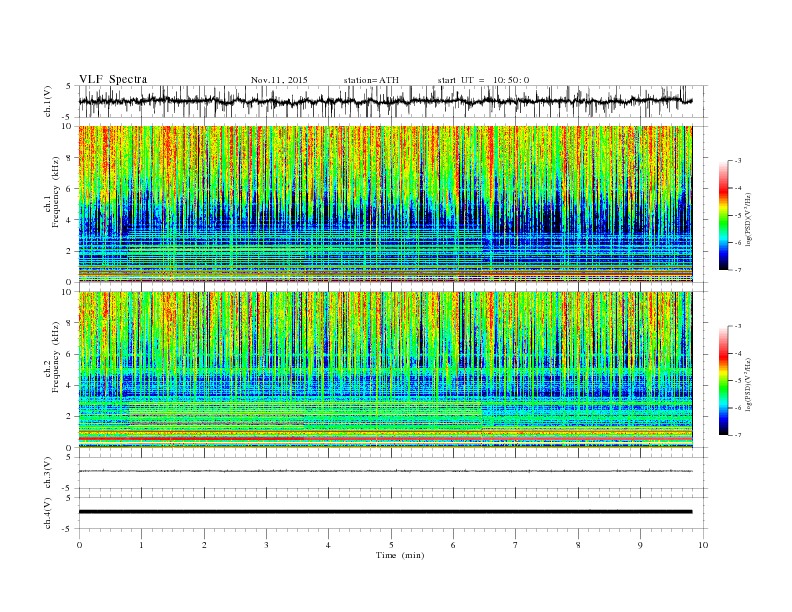Screen dimensions: 792x612
Task: Click inside the ch.1 frequency spectrogram
Action: [385, 204]
